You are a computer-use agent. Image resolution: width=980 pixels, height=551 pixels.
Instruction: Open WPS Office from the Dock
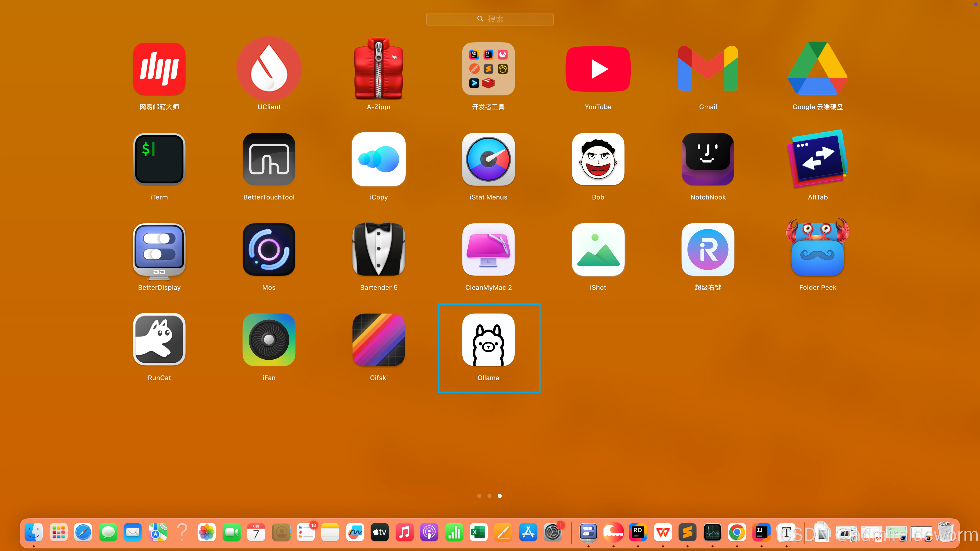(x=663, y=532)
